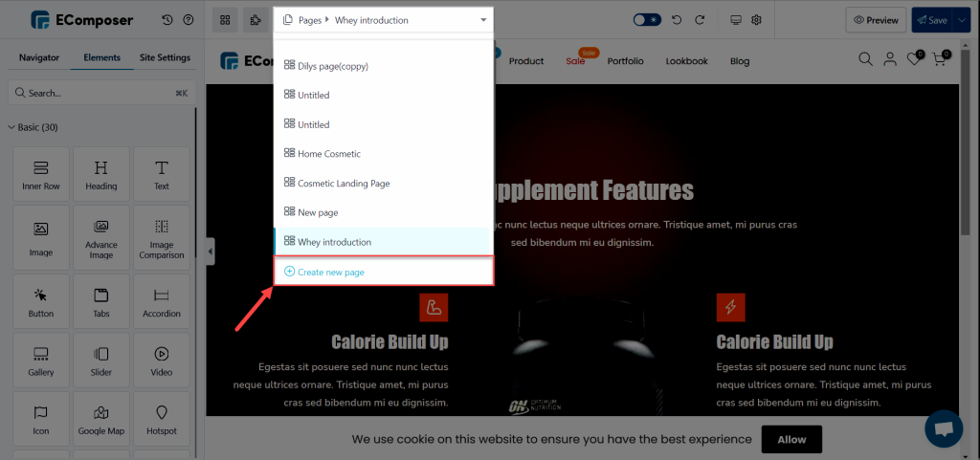This screenshot has width=980, height=460.
Task: Switch to the Elements tab
Action: tap(101, 57)
